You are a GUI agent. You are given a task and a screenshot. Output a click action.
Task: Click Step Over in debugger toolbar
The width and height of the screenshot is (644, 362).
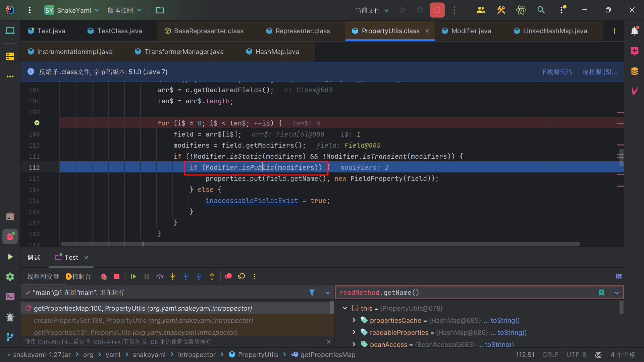[x=160, y=276]
